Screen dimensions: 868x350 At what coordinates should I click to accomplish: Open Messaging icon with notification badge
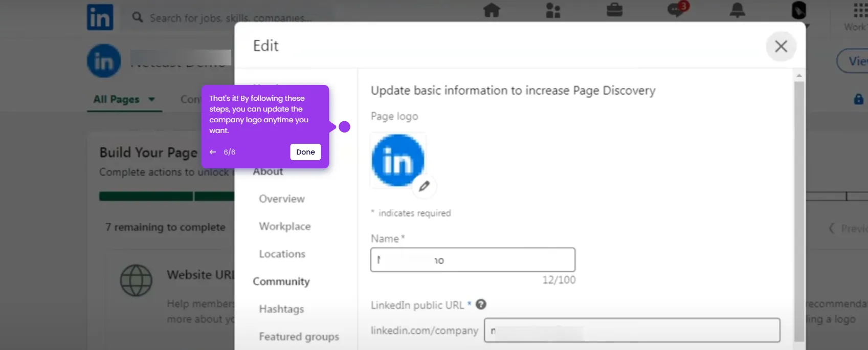[x=677, y=9]
